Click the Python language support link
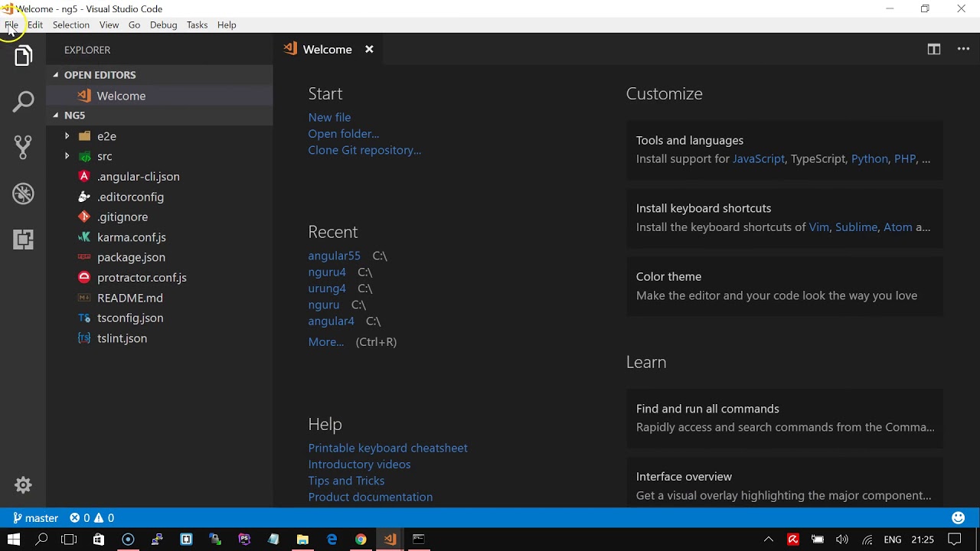This screenshot has width=980, height=551. click(870, 159)
